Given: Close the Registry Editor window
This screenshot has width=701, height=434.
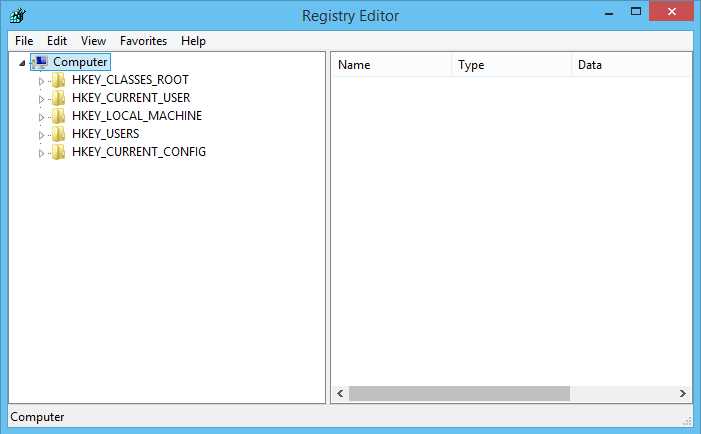Looking at the screenshot, I should [x=671, y=12].
